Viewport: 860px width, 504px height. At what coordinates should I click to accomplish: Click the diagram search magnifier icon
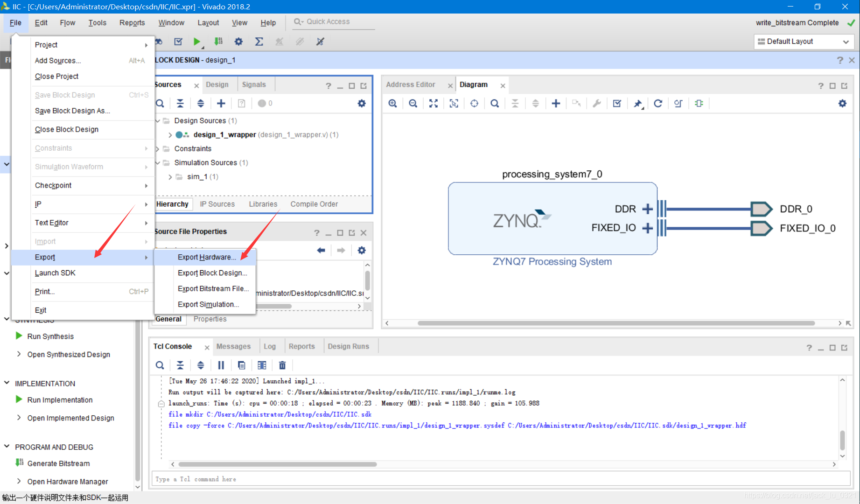[495, 103]
